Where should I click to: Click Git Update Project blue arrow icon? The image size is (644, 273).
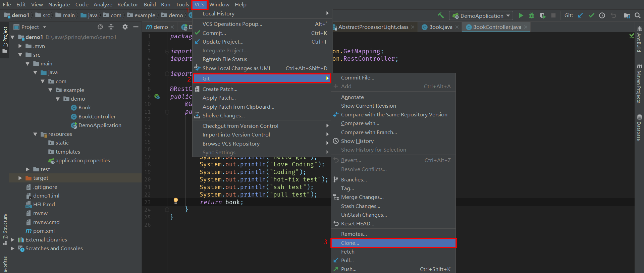(x=580, y=15)
